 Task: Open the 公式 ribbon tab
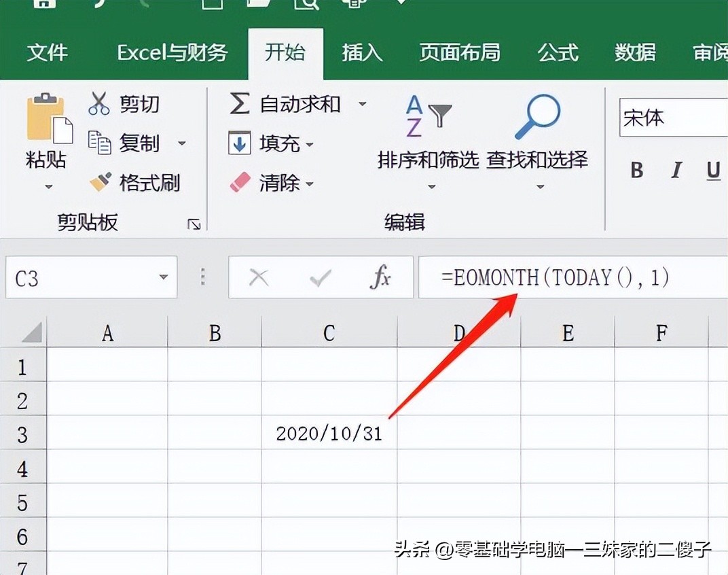pyautogui.click(x=558, y=52)
